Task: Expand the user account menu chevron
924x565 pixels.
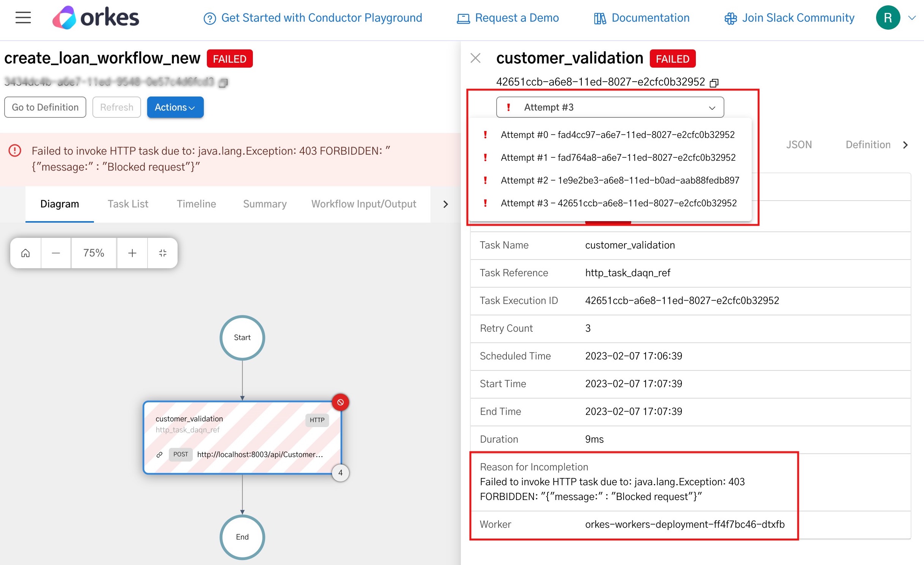Action: click(912, 17)
